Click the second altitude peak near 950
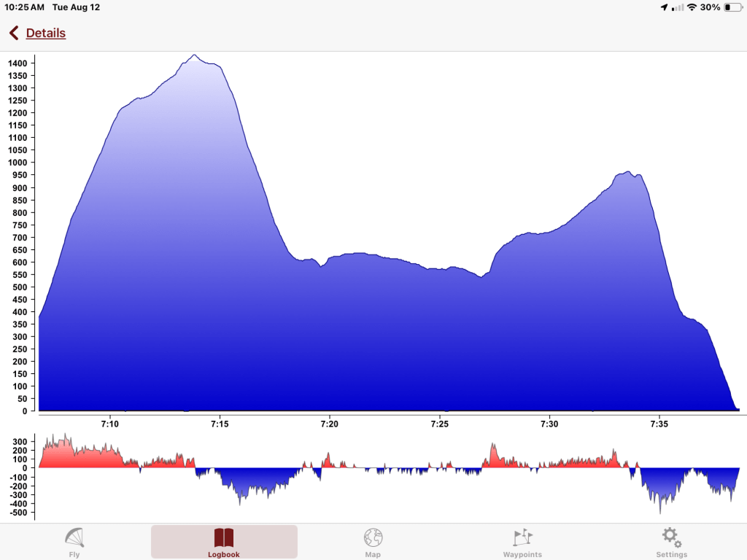The image size is (747, 560). click(x=627, y=173)
